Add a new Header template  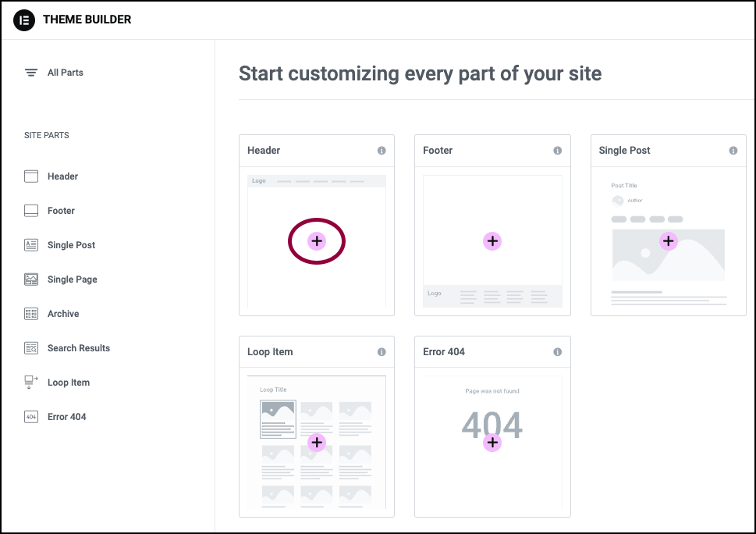click(317, 241)
